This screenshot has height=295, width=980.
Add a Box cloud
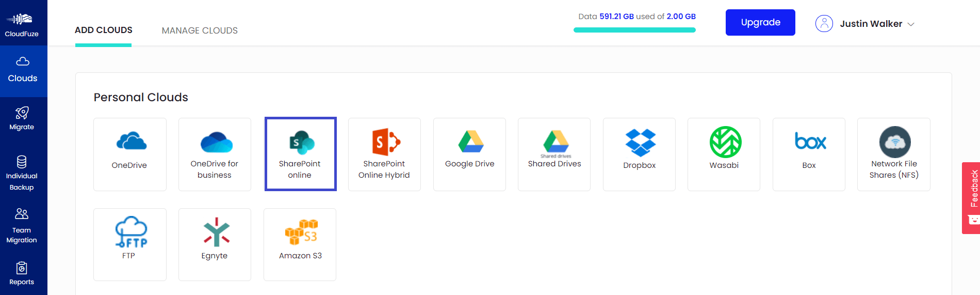tap(809, 154)
